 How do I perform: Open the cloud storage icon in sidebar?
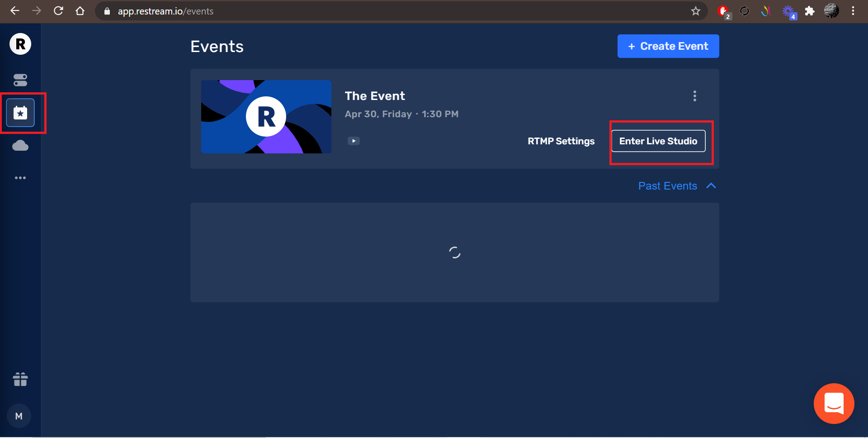(x=20, y=146)
